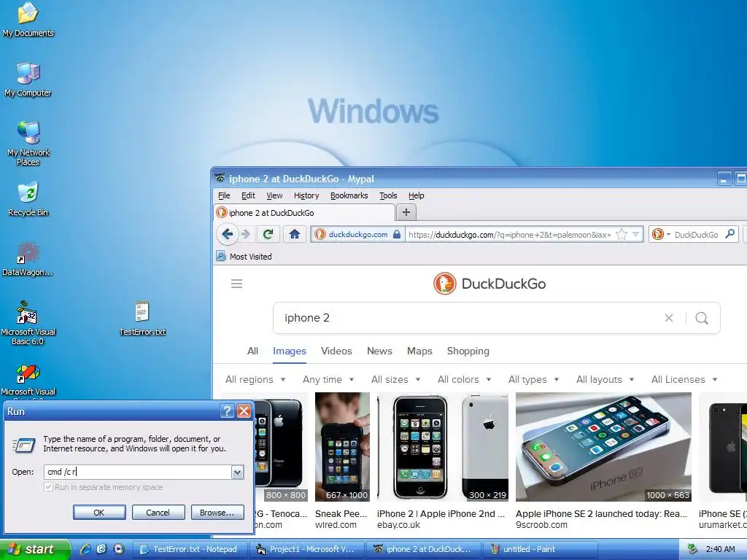Go to Mypal home page
Image resolution: width=747 pixels, height=560 pixels.
[295, 234]
